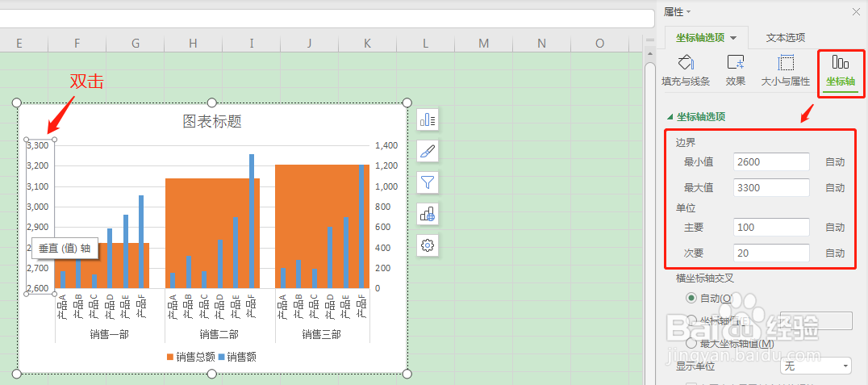Open the chart filter funnel button
The width and height of the screenshot is (868, 385).
[x=428, y=182]
